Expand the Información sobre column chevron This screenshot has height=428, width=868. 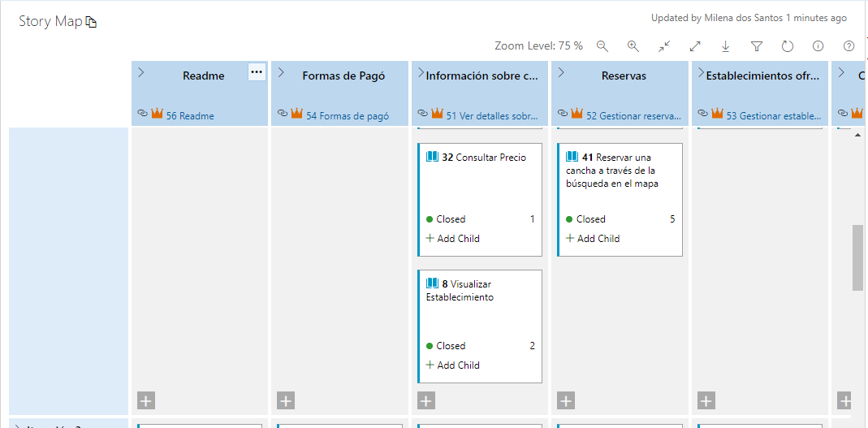tap(421, 72)
